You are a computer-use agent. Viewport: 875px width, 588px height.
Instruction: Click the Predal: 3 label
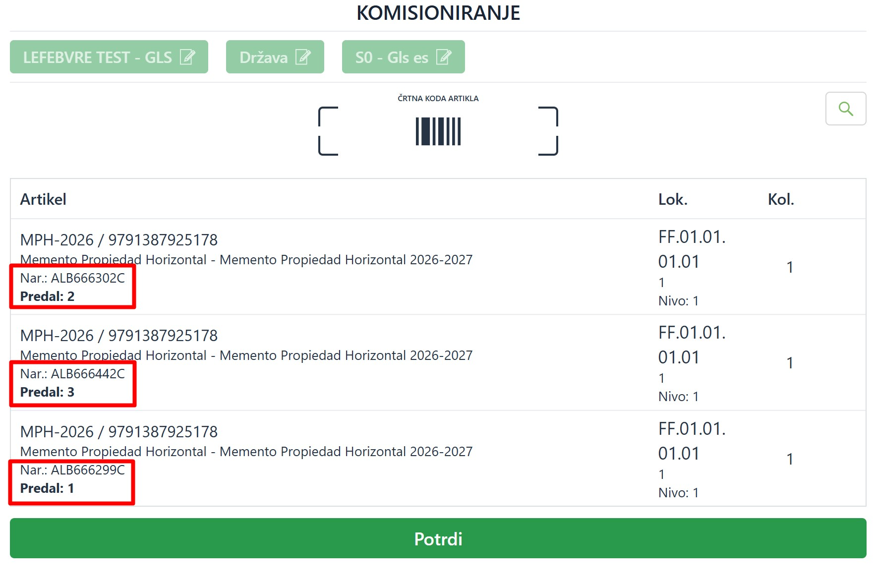[x=47, y=392]
